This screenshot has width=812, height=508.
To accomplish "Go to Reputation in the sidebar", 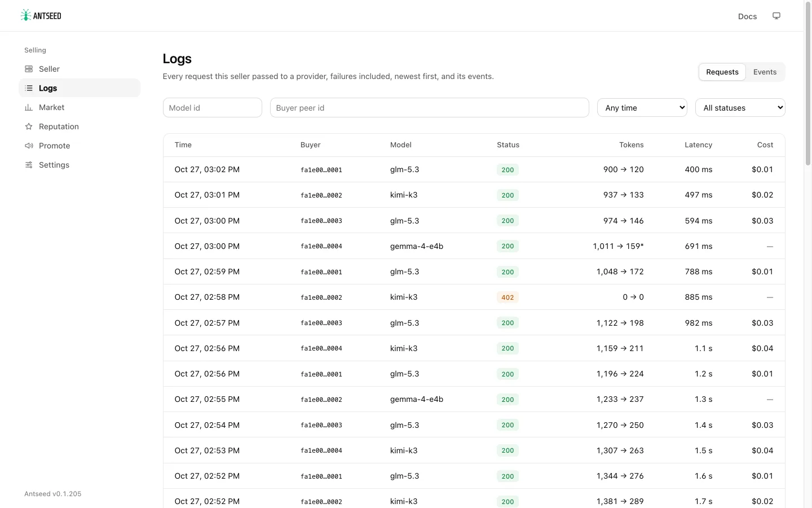I will point(80,126).
